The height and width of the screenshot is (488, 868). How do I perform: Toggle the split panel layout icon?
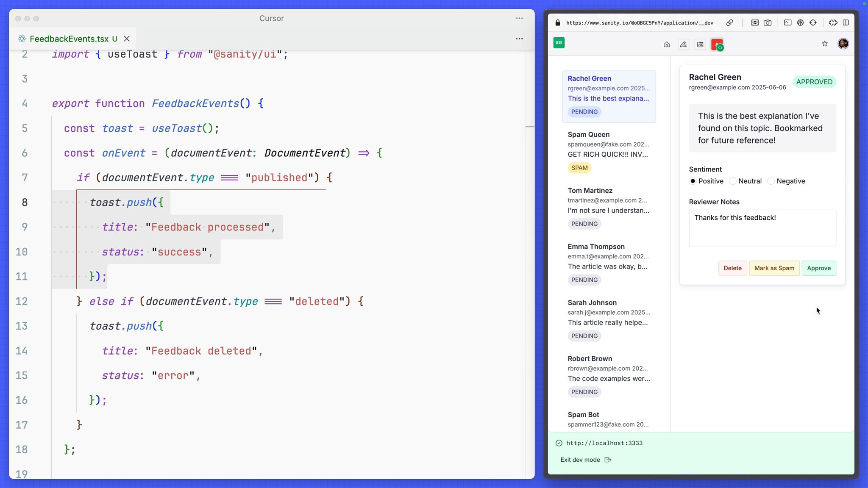click(846, 23)
